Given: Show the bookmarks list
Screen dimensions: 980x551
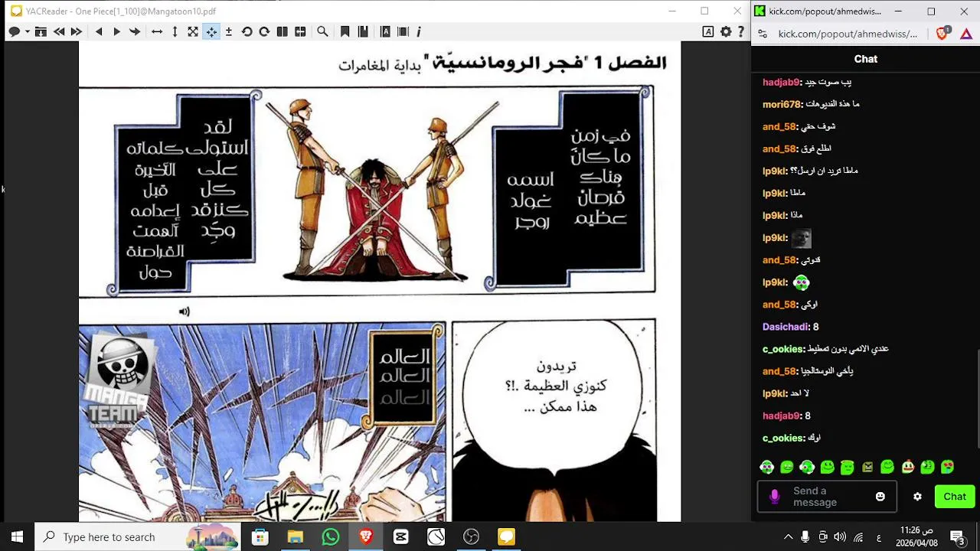Looking at the screenshot, I should (363, 31).
